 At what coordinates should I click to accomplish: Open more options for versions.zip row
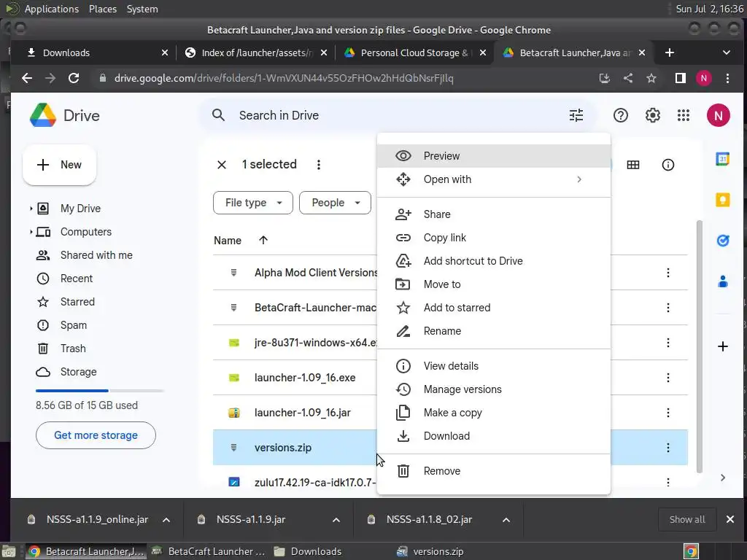tap(668, 448)
